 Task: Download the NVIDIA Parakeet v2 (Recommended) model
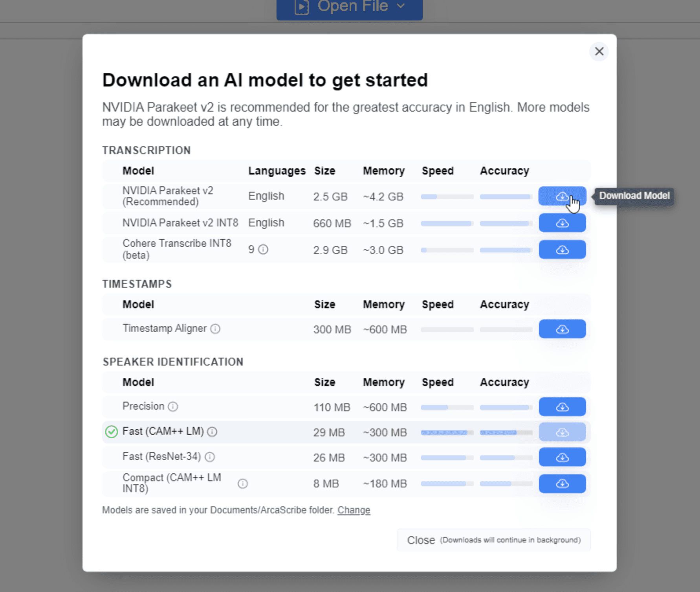[562, 196]
